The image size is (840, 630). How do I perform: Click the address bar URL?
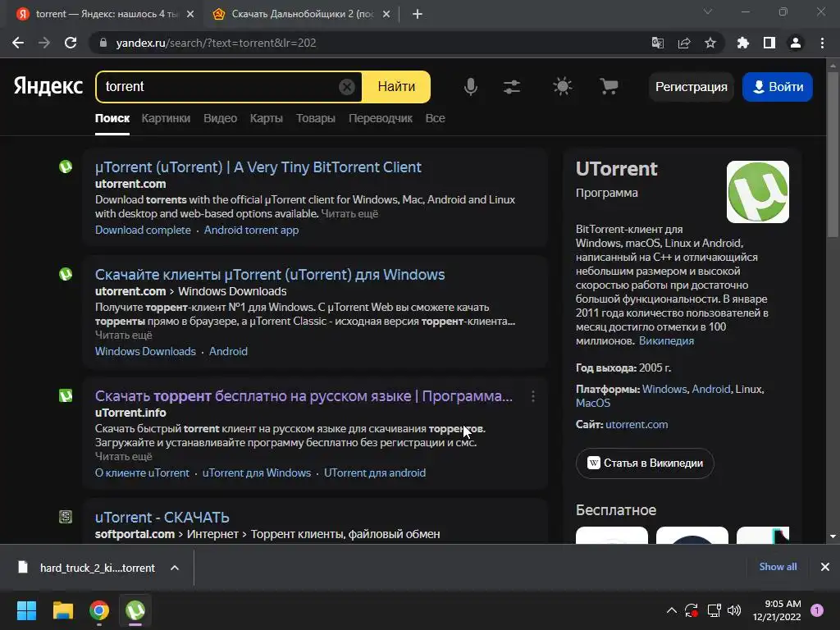click(216, 43)
